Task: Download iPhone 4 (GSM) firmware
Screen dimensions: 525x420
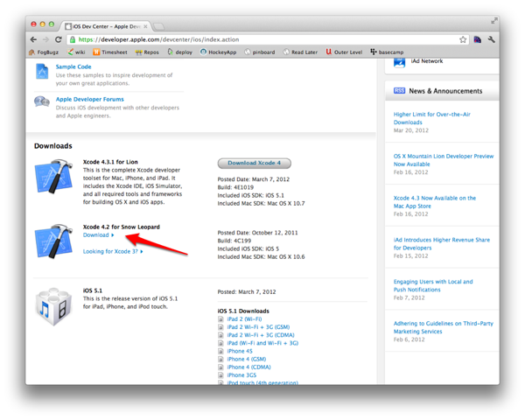Action: [x=247, y=360]
